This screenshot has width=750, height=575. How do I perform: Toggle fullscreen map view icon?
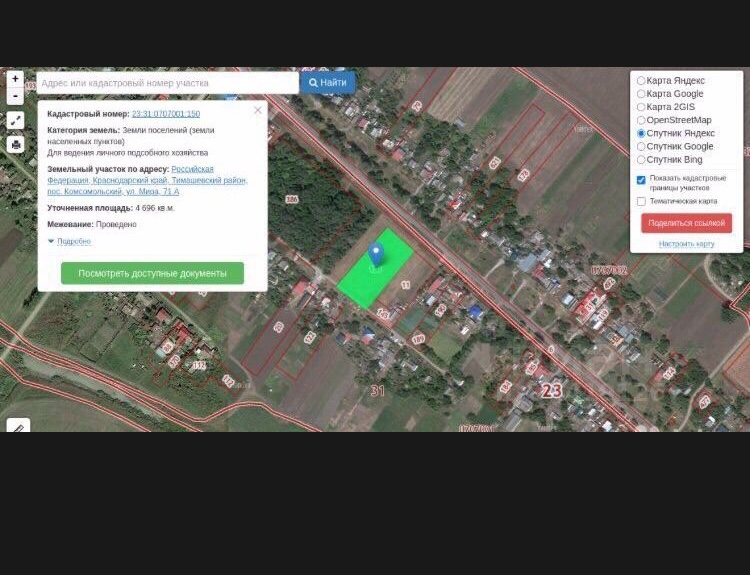point(15,120)
